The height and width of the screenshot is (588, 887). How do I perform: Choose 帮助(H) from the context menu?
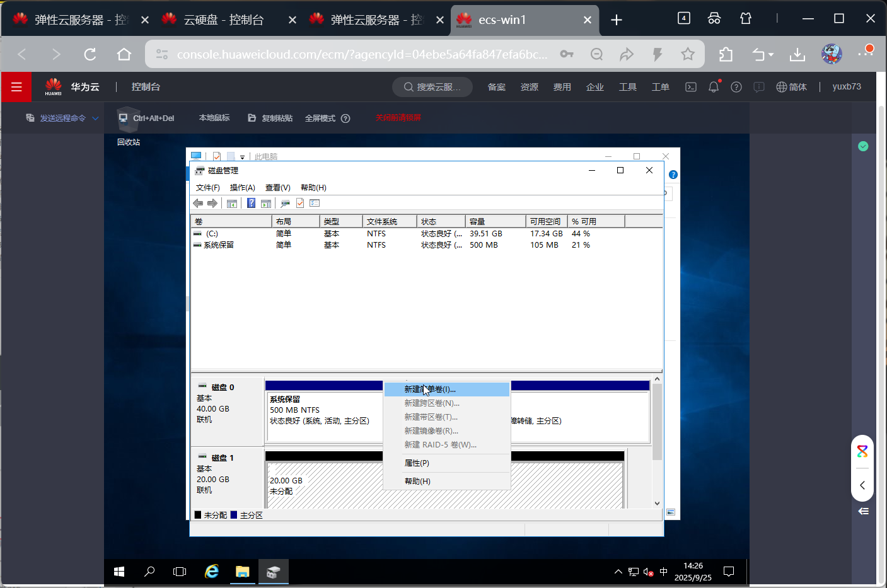coord(446,481)
